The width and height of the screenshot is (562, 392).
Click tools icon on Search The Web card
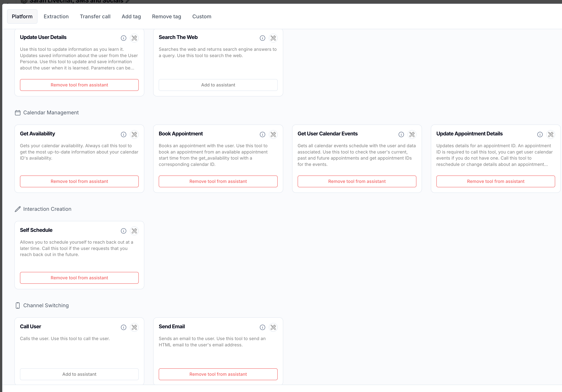click(x=273, y=38)
